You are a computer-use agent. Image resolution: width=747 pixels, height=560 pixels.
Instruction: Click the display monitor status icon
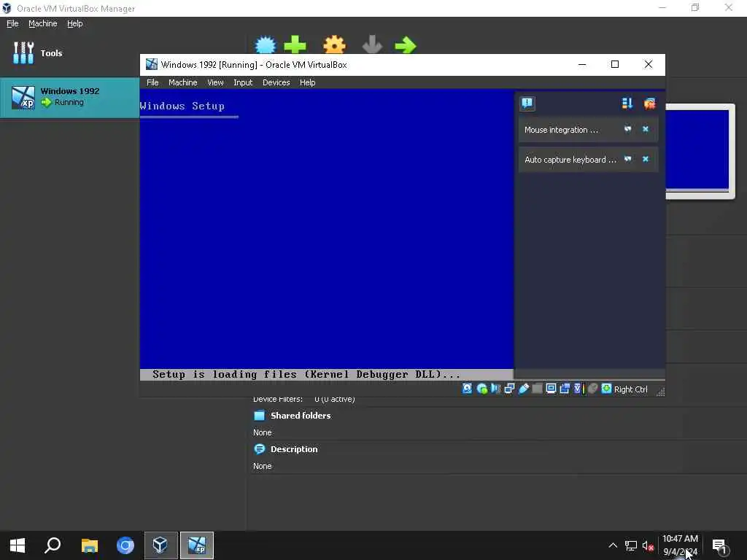click(x=551, y=389)
